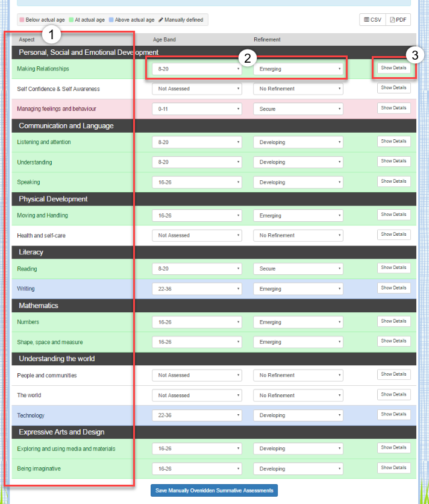Click the 'Writing' aspect label

click(x=26, y=289)
